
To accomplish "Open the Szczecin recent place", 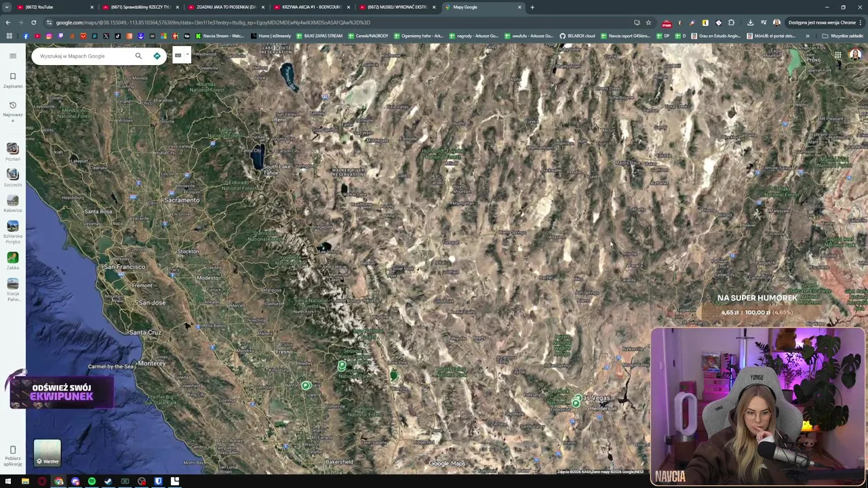I will tap(13, 177).
